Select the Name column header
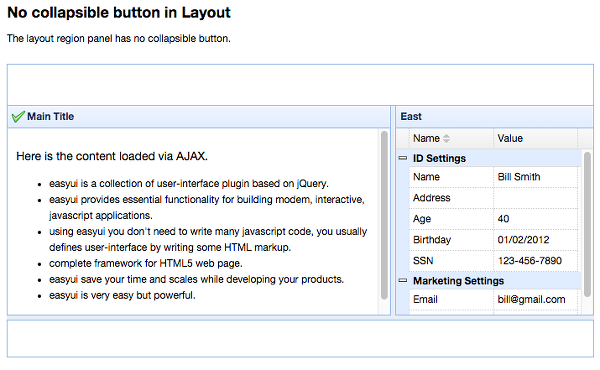The width and height of the screenshot is (600, 370). pyautogui.click(x=451, y=139)
